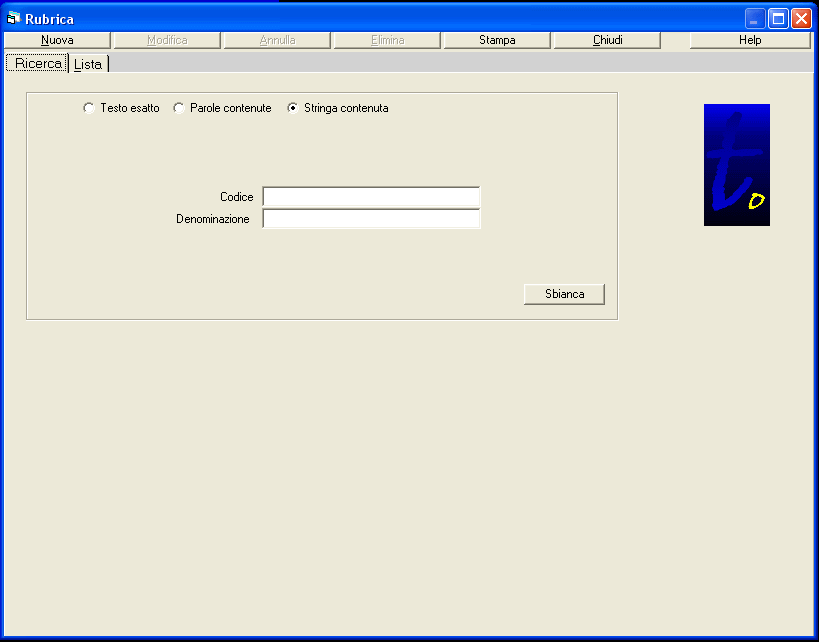Click the Nuova button

click(x=57, y=40)
